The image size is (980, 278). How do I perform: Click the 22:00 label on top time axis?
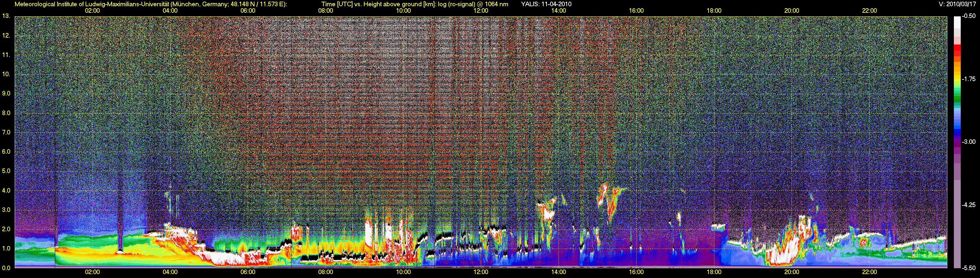(870, 11)
